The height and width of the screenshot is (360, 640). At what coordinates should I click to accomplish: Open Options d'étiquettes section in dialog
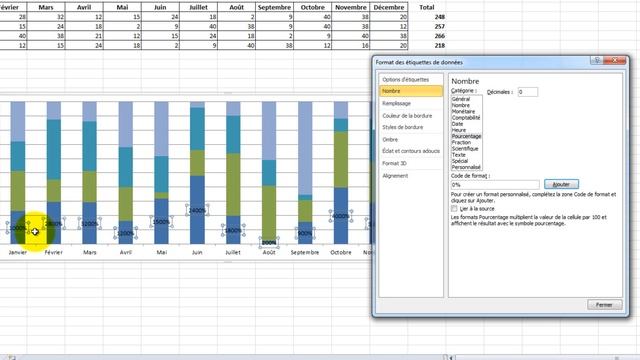point(405,80)
